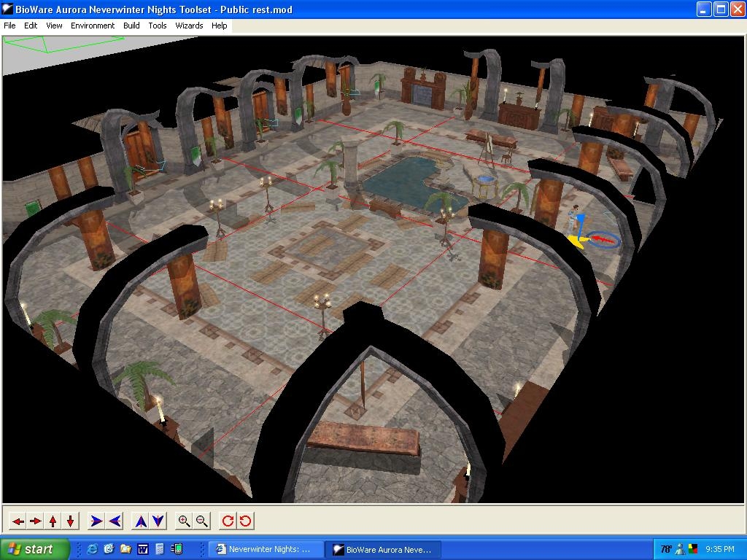Select the character with the blue selection ring
Image resolution: width=747 pixels, height=560 pixels.
[x=574, y=222]
